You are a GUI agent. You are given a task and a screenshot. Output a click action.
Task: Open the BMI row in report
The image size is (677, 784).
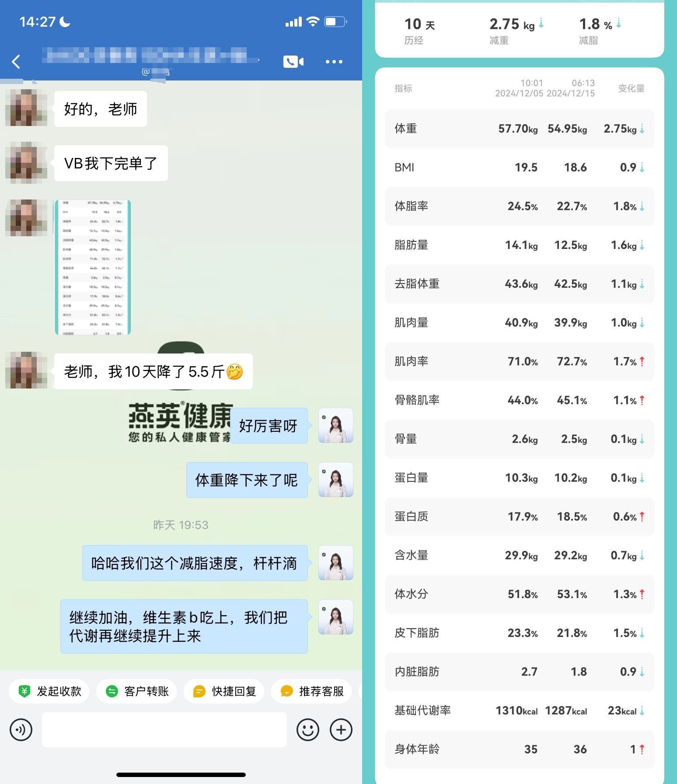coord(520,168)
